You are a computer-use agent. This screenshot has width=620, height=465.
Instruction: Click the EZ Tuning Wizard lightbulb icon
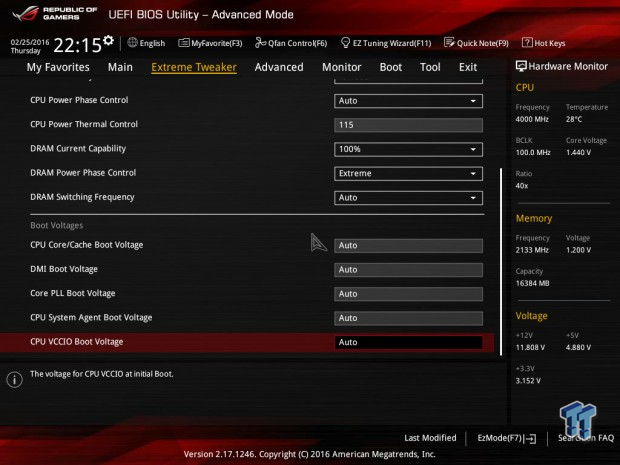pos(345,42)
